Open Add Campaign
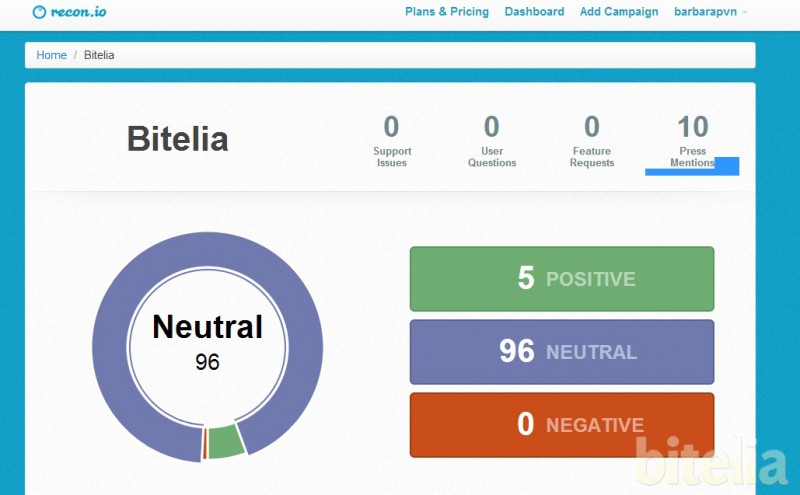This screenshot has width=800, height=495. [x=619, y=12]
